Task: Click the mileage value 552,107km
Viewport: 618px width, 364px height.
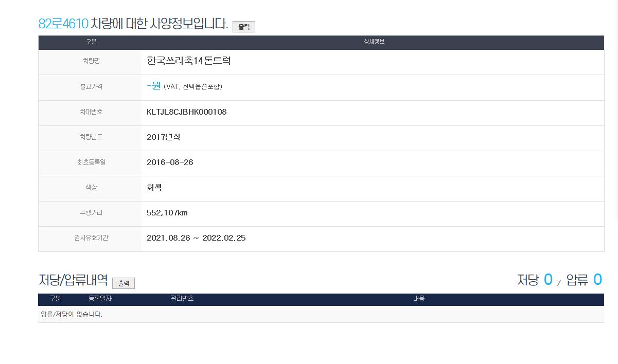Action: tap(167, 213)
